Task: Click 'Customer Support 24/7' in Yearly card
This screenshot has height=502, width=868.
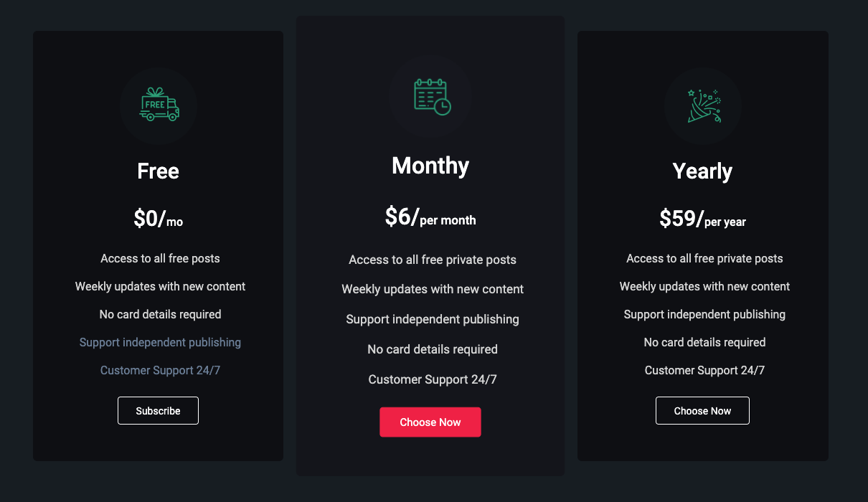Action: click(x=704, y=370)
